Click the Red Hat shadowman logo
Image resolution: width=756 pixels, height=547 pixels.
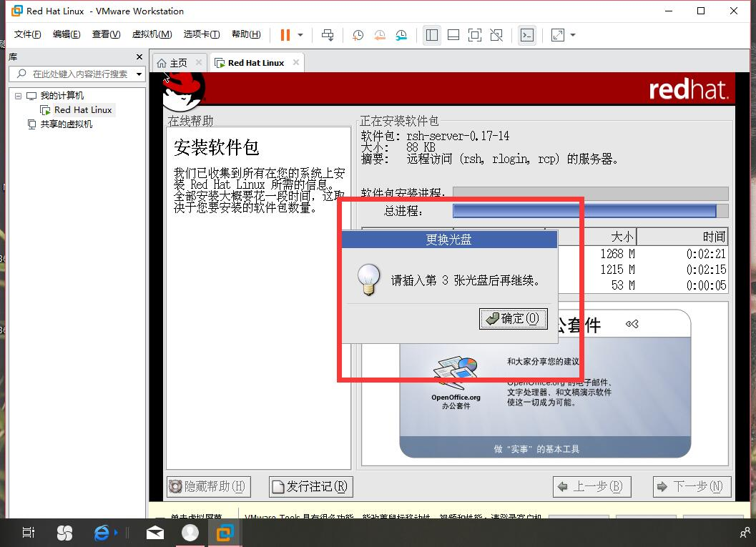click(x=182, y=92)
